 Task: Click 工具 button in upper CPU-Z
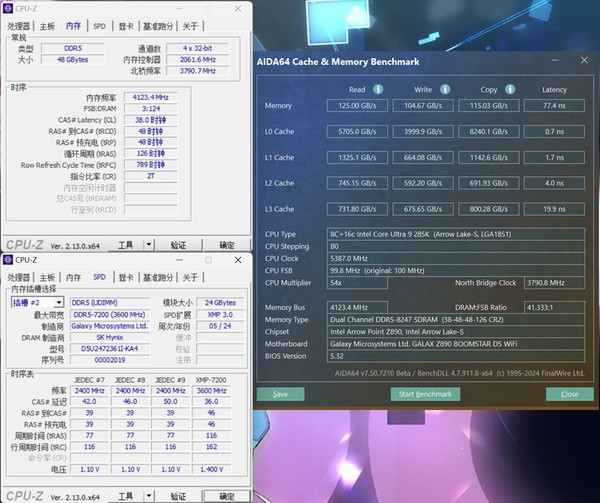click(126, 245)
